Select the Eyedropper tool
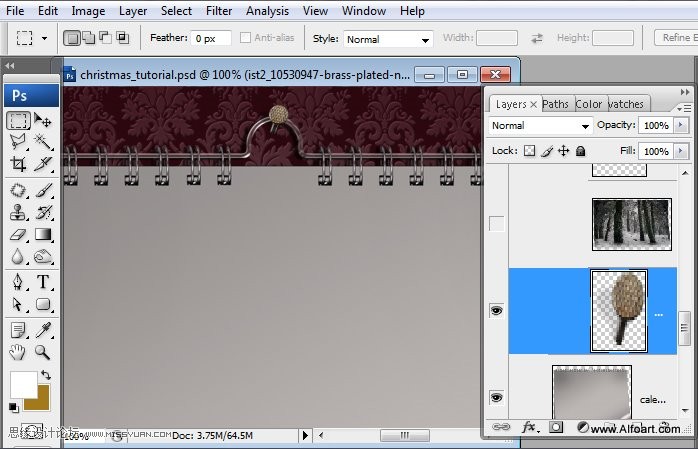Viewport: 698px width, 449px height. point(43,330)
